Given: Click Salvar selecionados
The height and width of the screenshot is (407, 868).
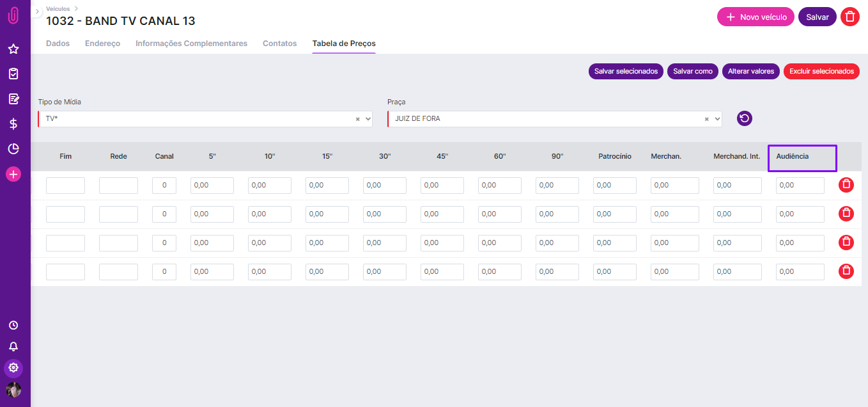Looking at the screenshot, I should [x=626, y=72].
